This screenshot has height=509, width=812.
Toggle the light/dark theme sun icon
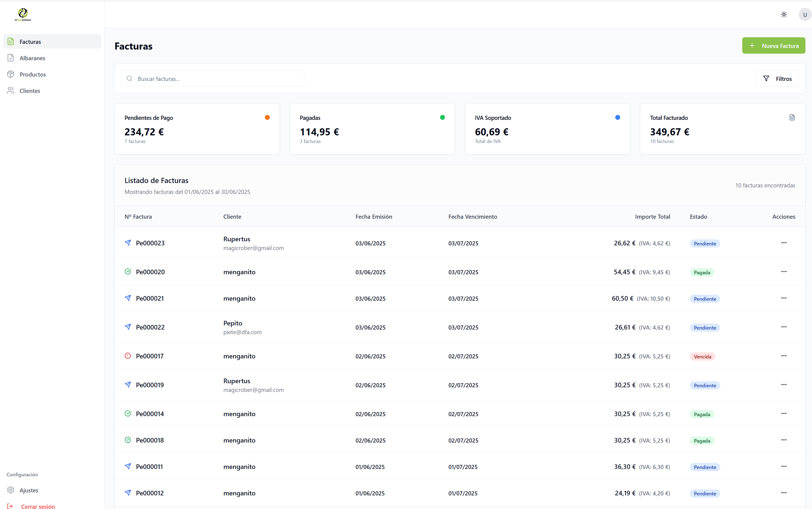784,14
